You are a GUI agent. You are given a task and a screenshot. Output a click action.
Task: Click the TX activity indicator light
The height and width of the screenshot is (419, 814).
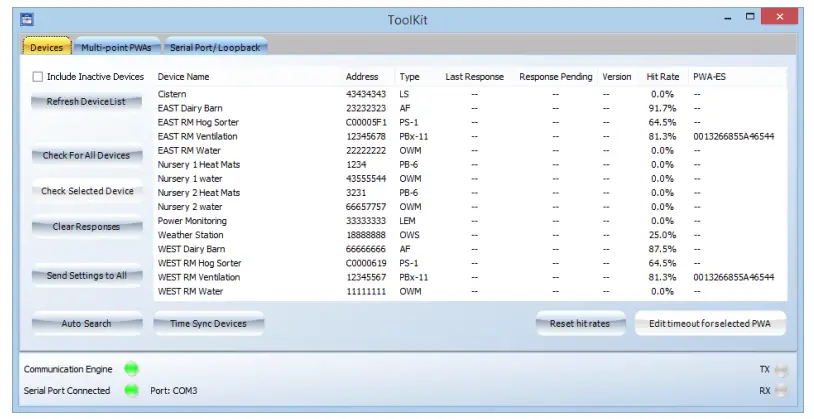[781, 369]
